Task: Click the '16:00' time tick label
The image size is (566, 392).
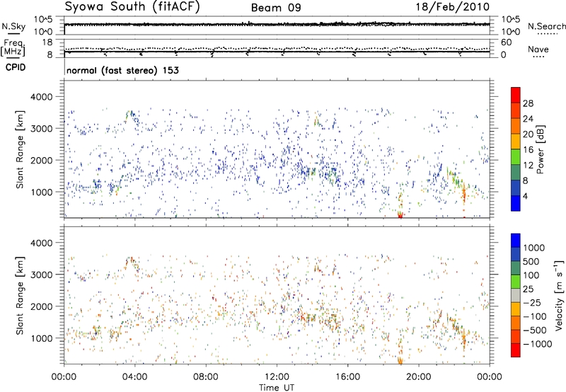Action: click(347, 377)
